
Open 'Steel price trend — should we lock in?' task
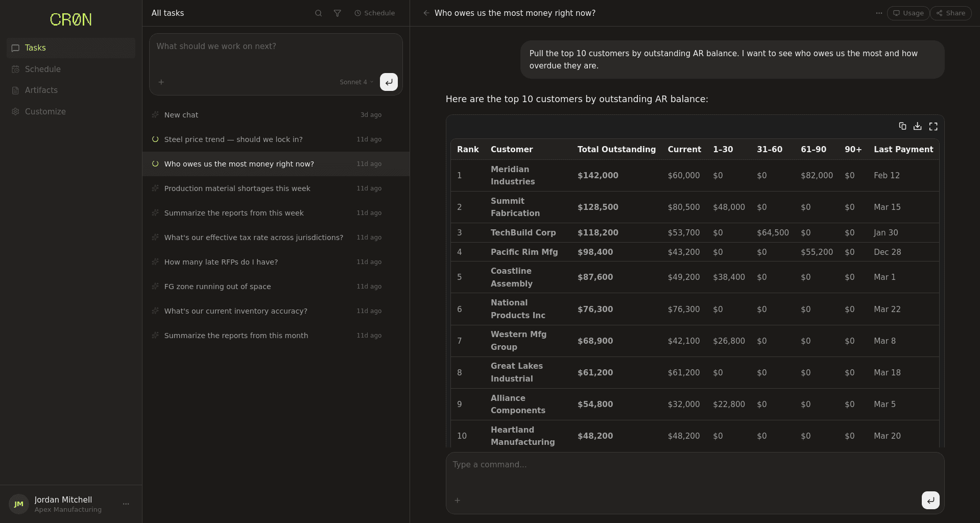coord(276,139)
